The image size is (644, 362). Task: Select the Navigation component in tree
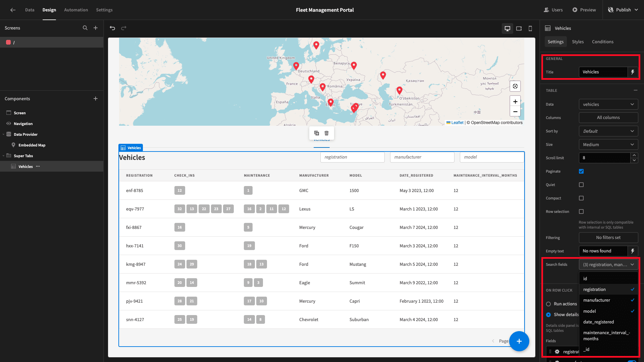pos(23,124)
